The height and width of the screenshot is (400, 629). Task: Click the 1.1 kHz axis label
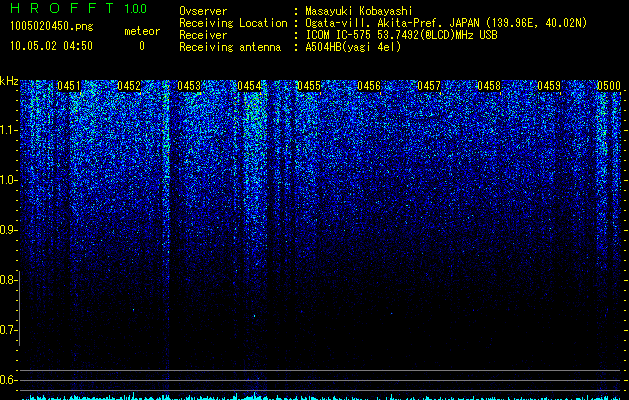[x=7, y=130]
